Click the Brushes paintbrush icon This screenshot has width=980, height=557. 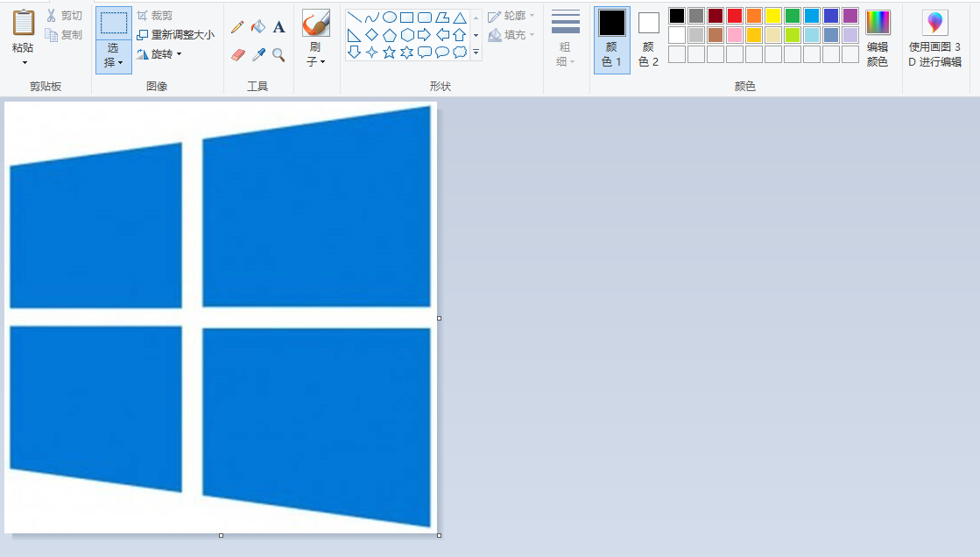315,23
